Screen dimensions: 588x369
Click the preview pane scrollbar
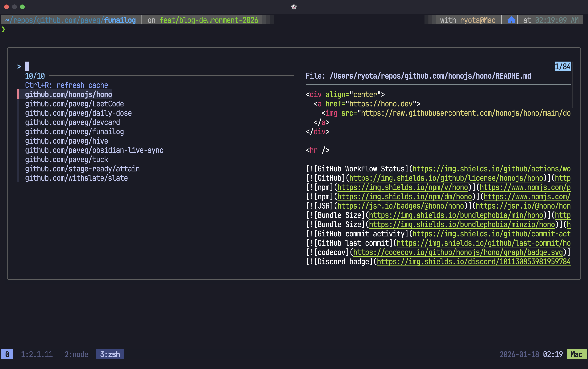(x=573, y=85)
